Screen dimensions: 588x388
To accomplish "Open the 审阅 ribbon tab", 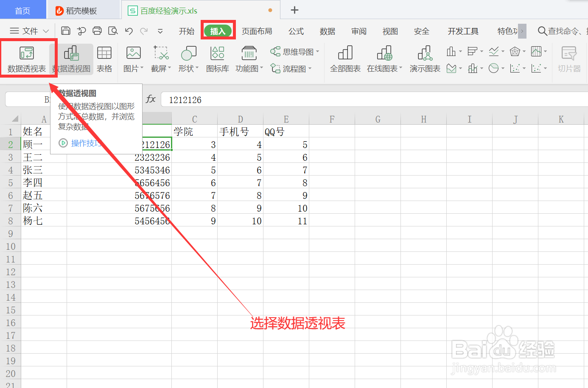I will (x=358, y=31).
